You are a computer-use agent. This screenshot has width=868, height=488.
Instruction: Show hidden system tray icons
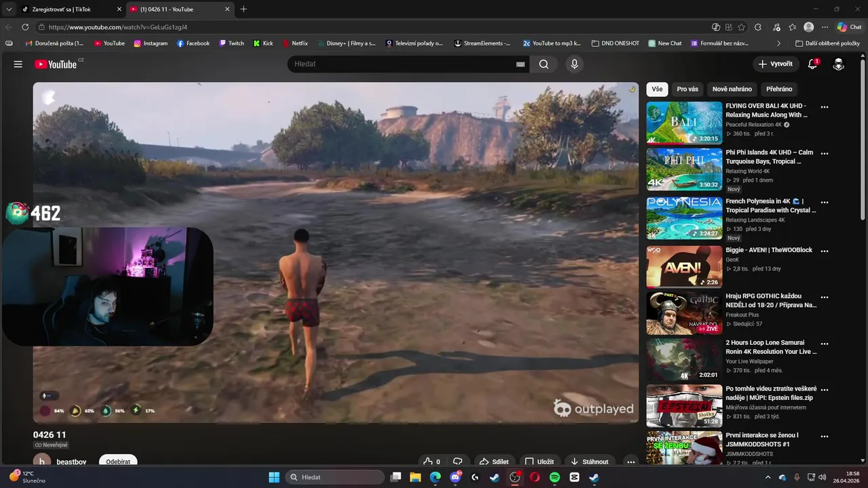pyautogui.click(x=768, y=477)
